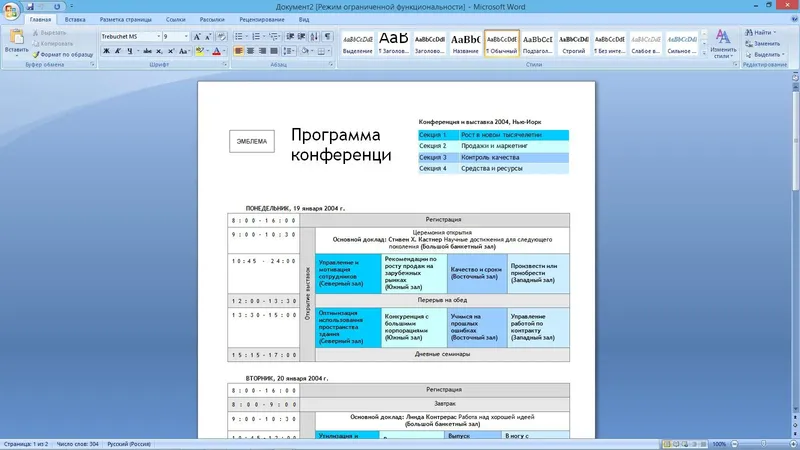The height and width of the screenshot is (450, 800).
Task: Apply subscript formatting
Action: (159, 51)
